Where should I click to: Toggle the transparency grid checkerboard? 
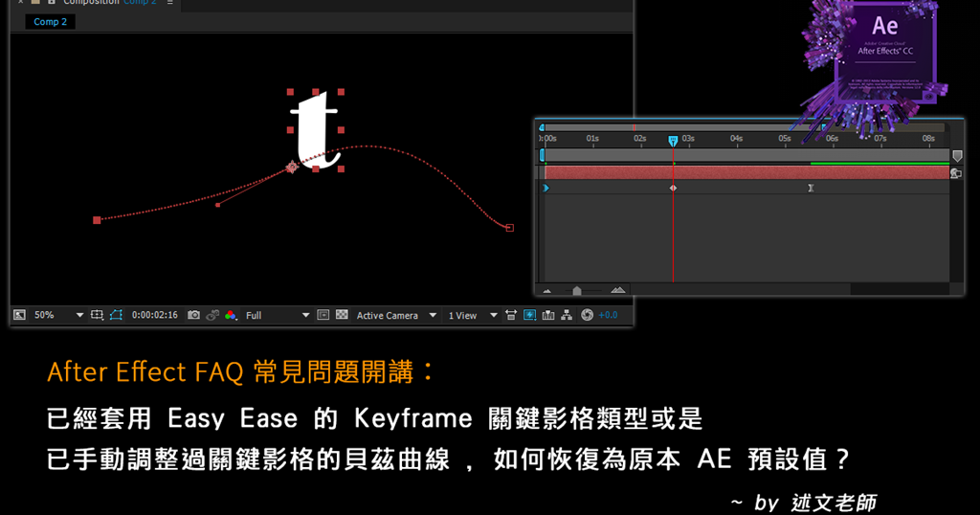click(x=342, y=315)
